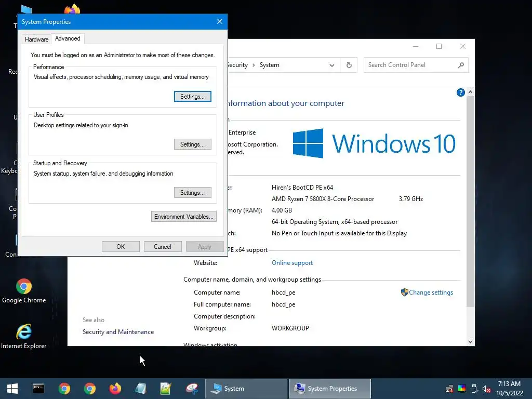This screenshot has height=399, width=532.
Task: Click the 'WORKGROUP' value
Action: click(290, 328)
